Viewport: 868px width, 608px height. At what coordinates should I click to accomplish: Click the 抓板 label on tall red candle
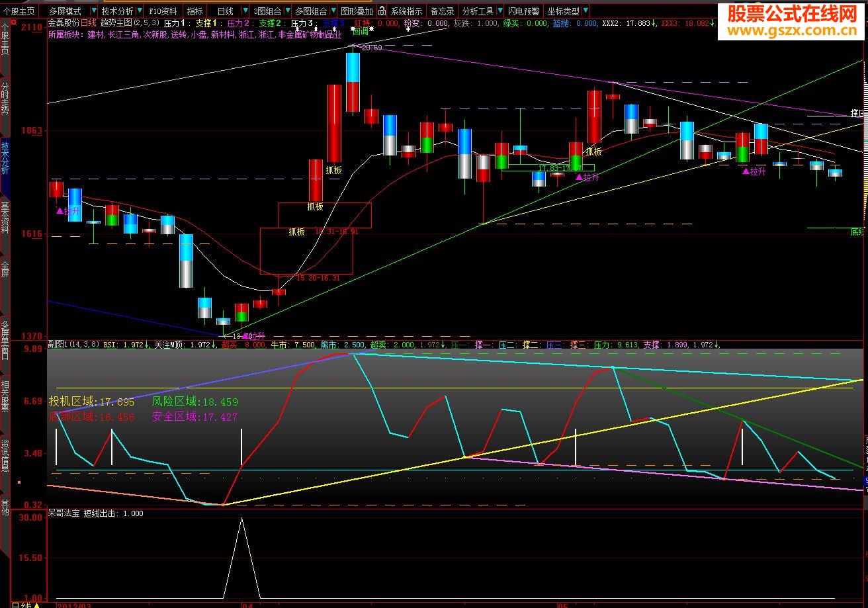(333, 170)
